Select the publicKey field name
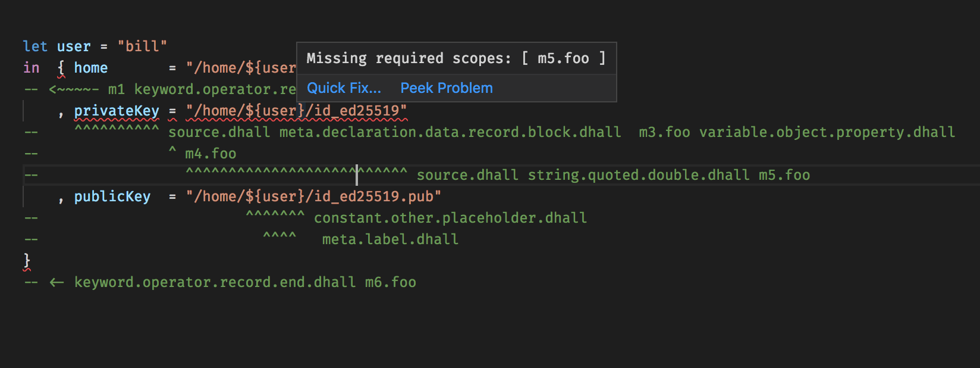980x368 pixels. 112,196
